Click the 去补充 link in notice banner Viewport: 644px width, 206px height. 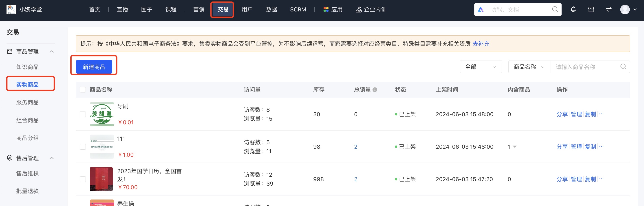(481, 44)
